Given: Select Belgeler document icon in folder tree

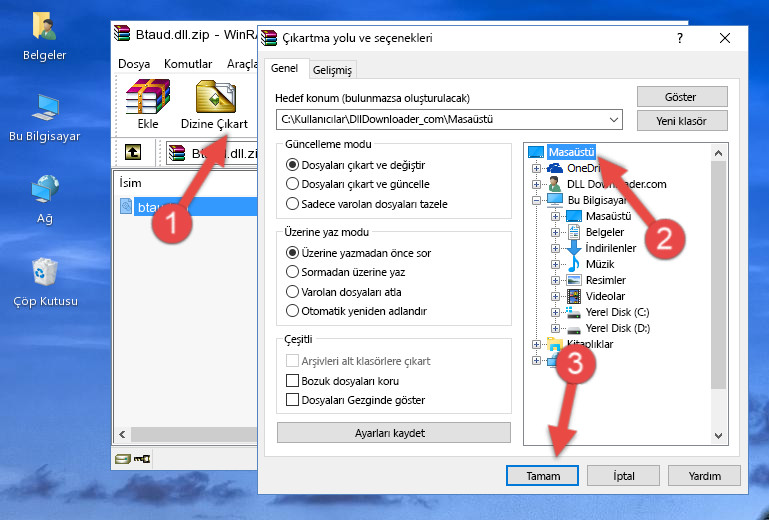Looking at the screenshot, I should point(573,232).
